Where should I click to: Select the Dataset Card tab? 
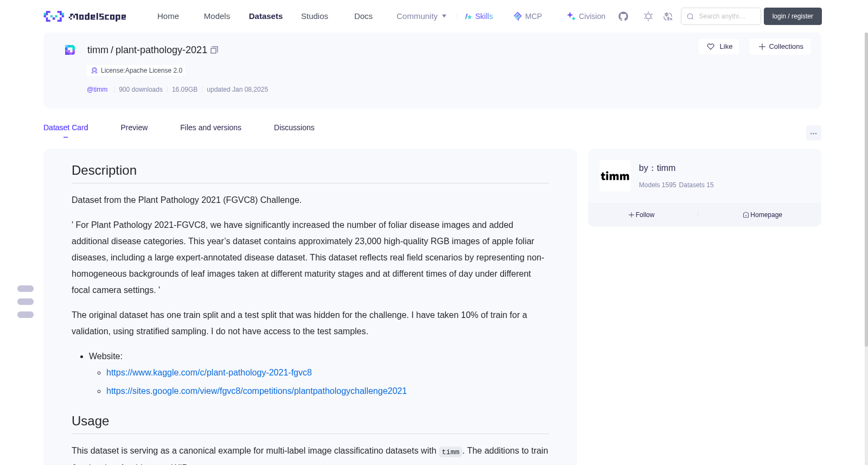[x=66, y=128]
